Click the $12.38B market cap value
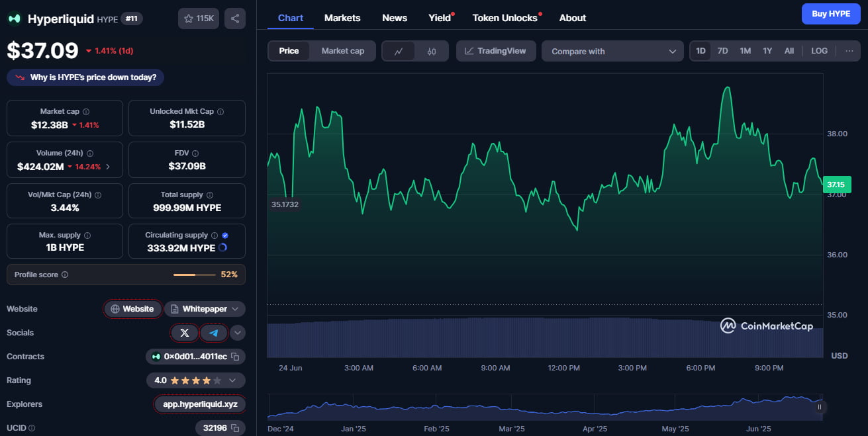 coord(50,124)
